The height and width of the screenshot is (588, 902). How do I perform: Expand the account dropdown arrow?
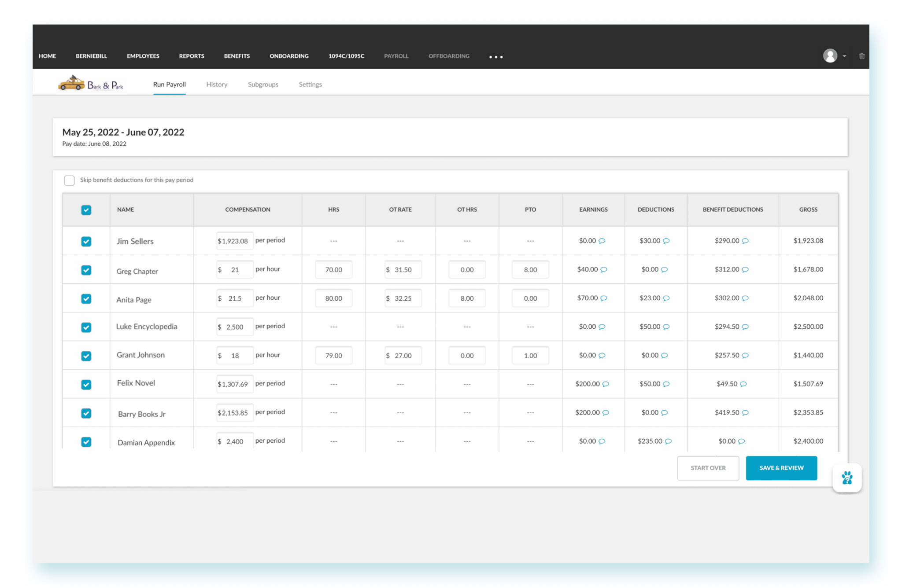[x=844, y=56]
